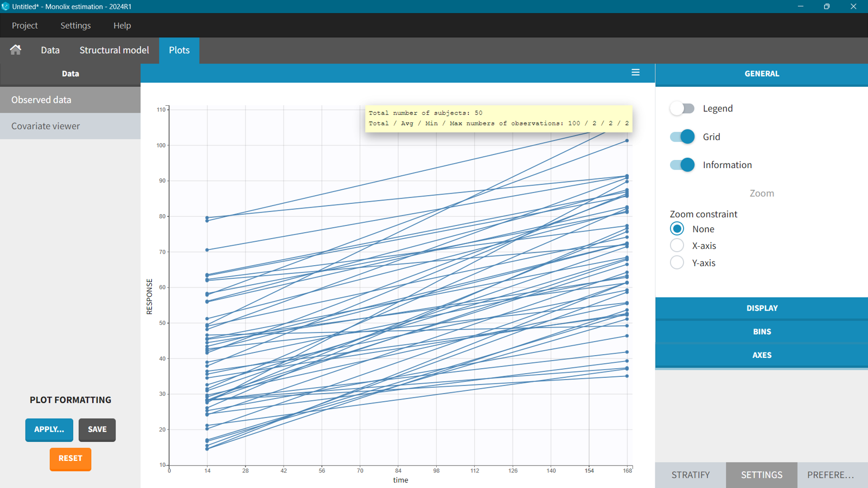Viewport: 868px width, 488px height.
Task: Disable the Grid toggle
Action: (x=681, y=136)
